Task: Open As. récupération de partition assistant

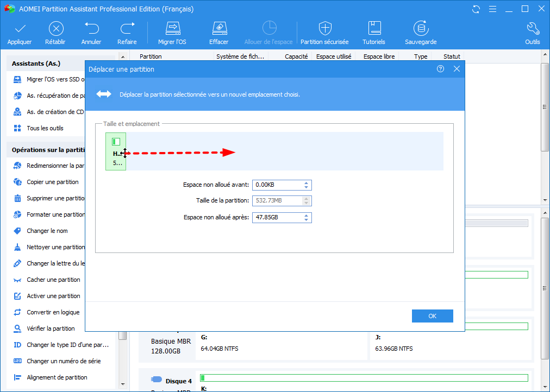Action: [x=49, y=96]
